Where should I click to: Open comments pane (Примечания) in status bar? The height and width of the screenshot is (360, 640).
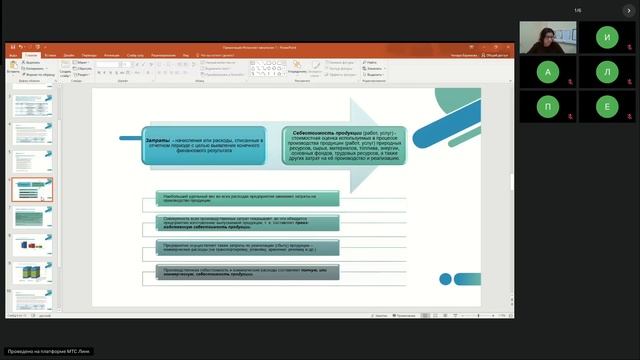[404, 316]
